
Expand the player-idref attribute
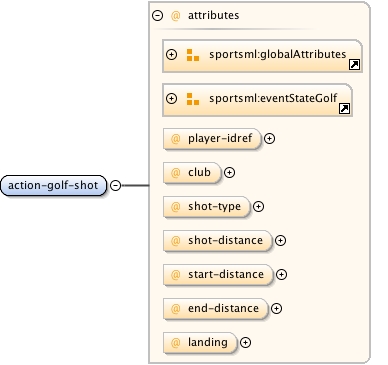[x=269, y=139]
